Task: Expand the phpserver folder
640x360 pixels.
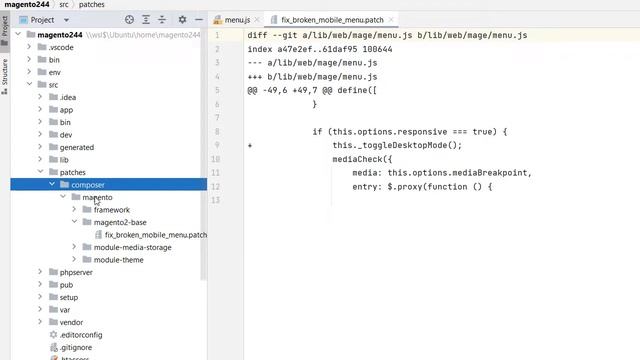Action: (40, 272)
